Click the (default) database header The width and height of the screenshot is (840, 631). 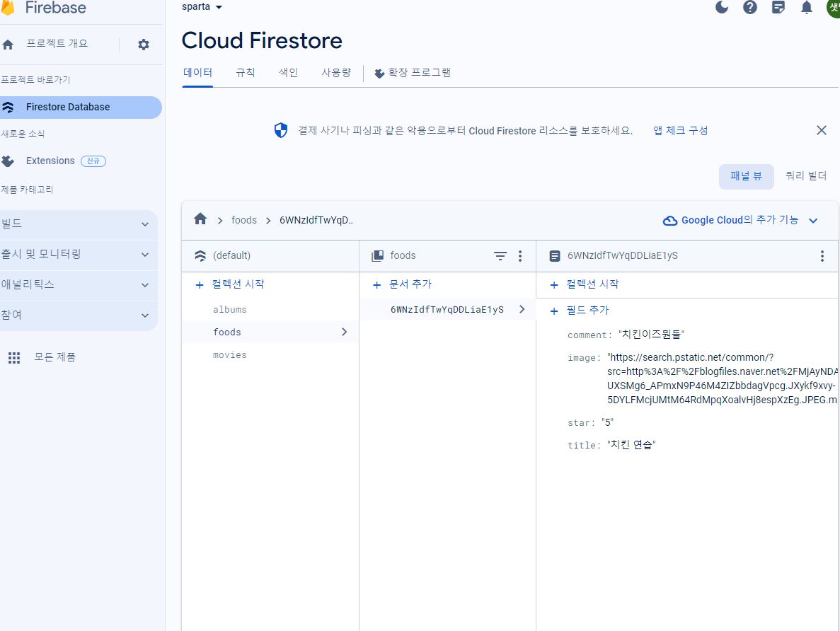click(x=231, y=256)
